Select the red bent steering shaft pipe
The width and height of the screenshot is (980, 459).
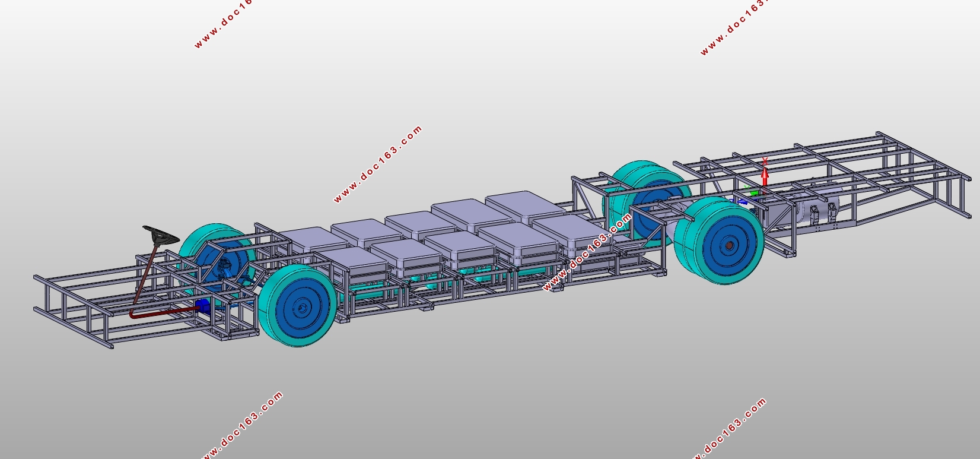pos(163,312)
